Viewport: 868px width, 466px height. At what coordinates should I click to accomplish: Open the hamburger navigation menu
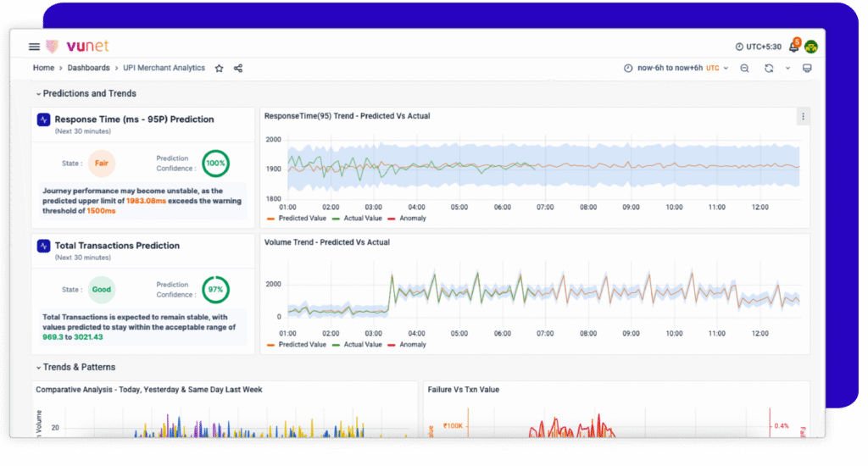point(34,47)
